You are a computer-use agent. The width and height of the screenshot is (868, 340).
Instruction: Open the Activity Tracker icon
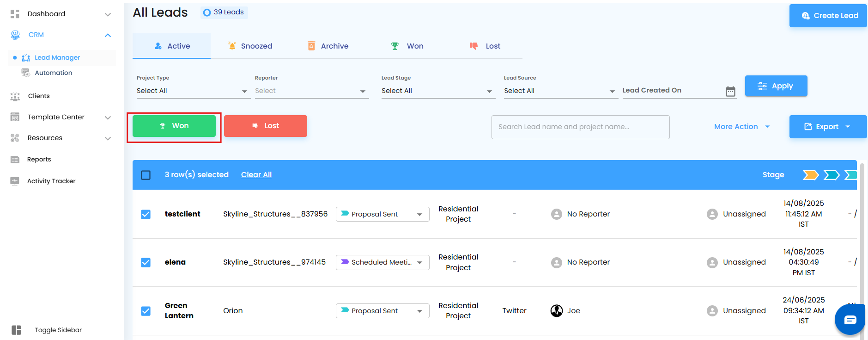point(15,181)
